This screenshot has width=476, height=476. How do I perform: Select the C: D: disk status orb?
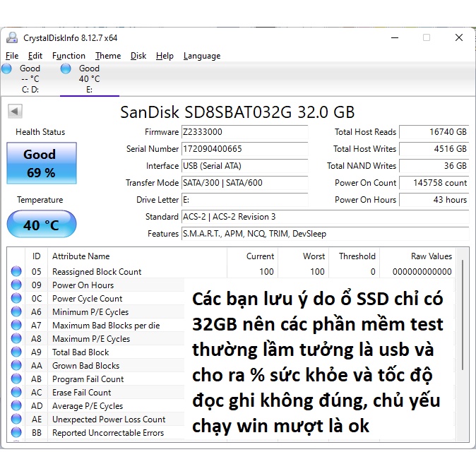(7, 69)
